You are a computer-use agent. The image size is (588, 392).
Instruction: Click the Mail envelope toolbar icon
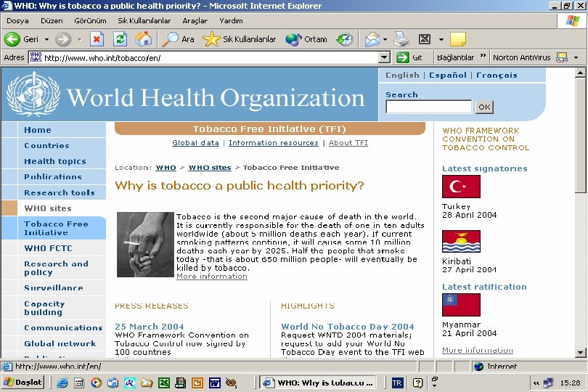point(372,39)
